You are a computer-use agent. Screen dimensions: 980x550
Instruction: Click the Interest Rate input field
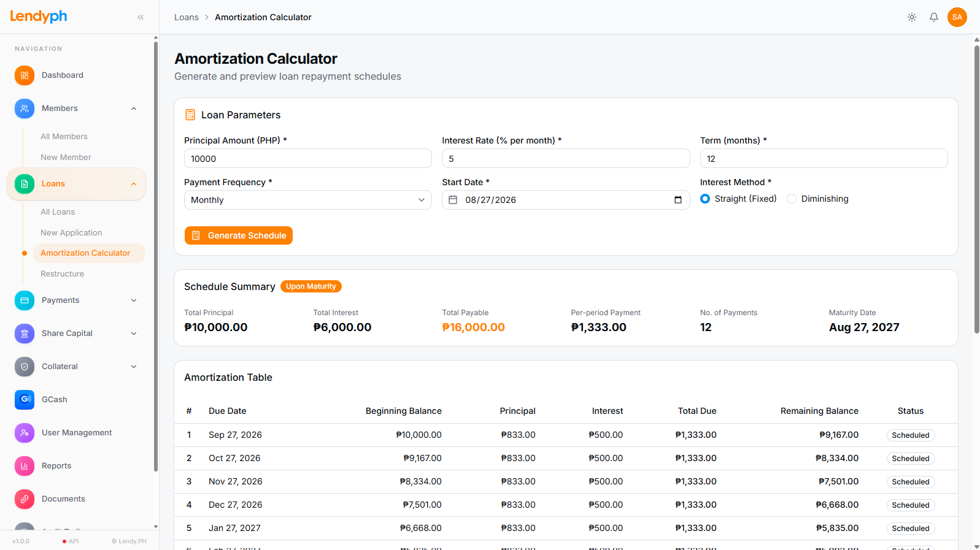[566, 158]
